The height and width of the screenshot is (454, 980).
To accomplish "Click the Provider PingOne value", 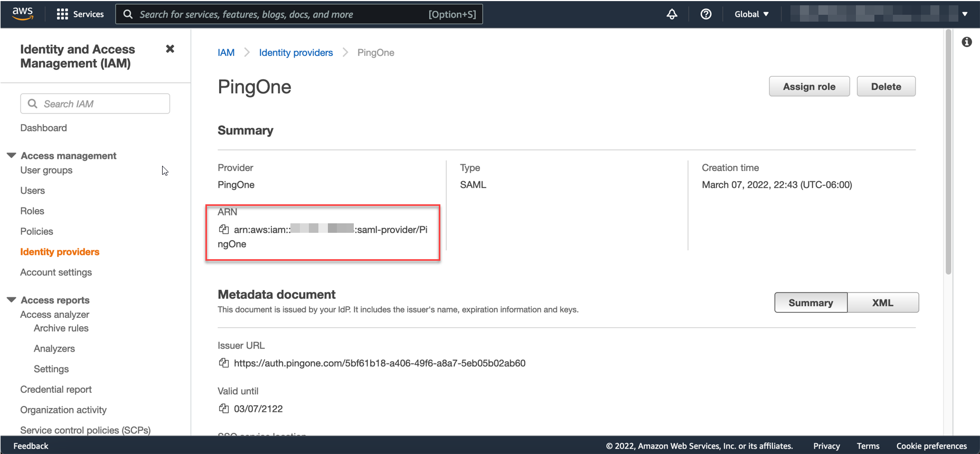I will [236, 184].
